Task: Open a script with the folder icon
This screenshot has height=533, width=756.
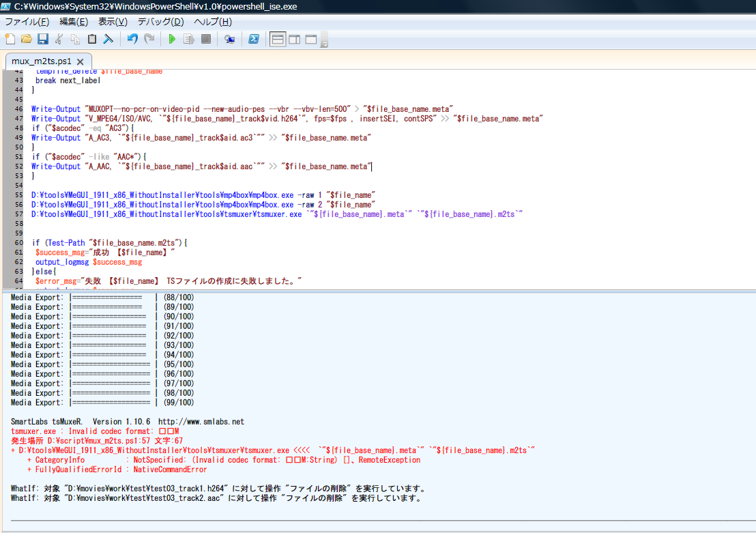Action: click(26, 39)
